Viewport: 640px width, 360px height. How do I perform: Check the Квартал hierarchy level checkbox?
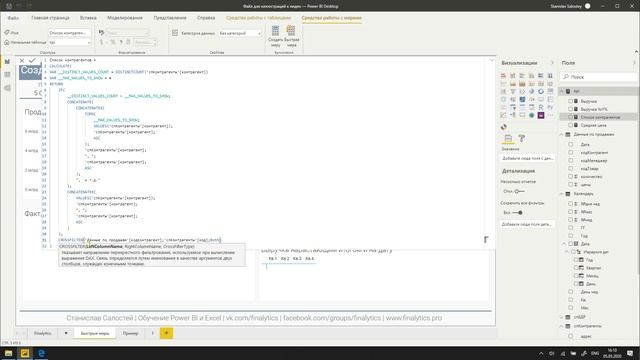coord(576,268)
